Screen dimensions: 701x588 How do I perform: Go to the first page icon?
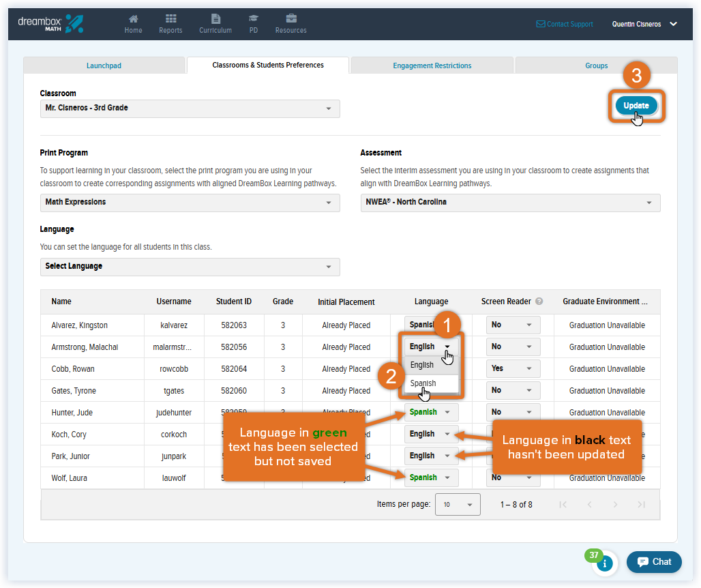click(x=563, y=504)
